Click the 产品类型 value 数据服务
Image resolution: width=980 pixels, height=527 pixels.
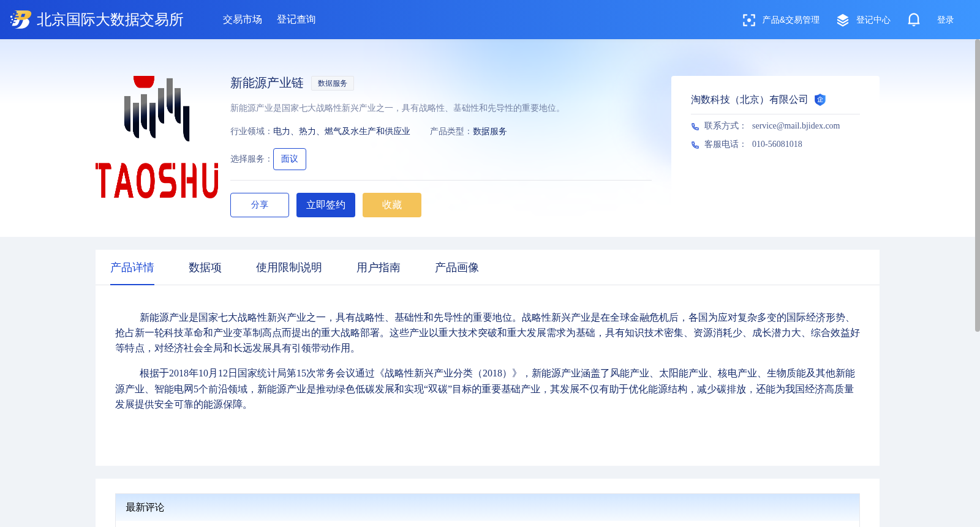[490, 132]
